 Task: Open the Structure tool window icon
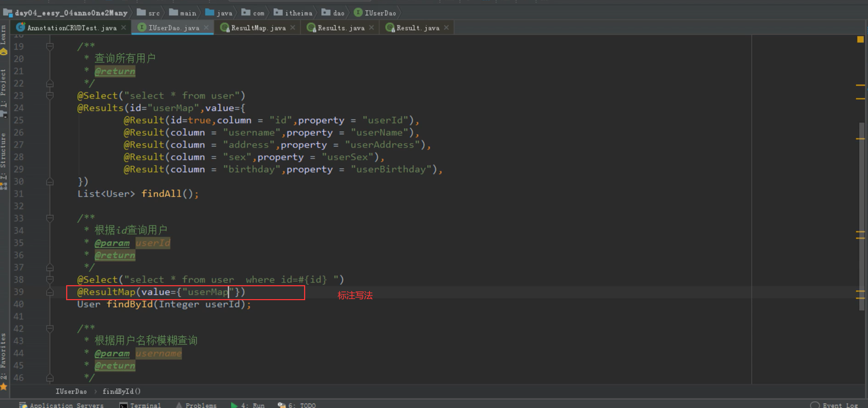tap(4, 186)
